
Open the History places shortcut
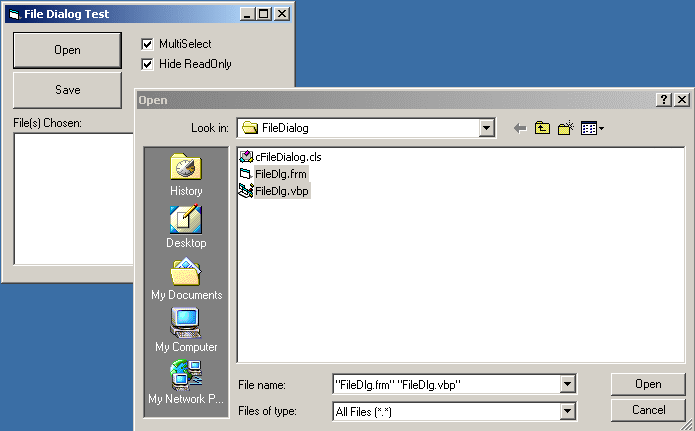pyautogui.click(x=186, y=175)
